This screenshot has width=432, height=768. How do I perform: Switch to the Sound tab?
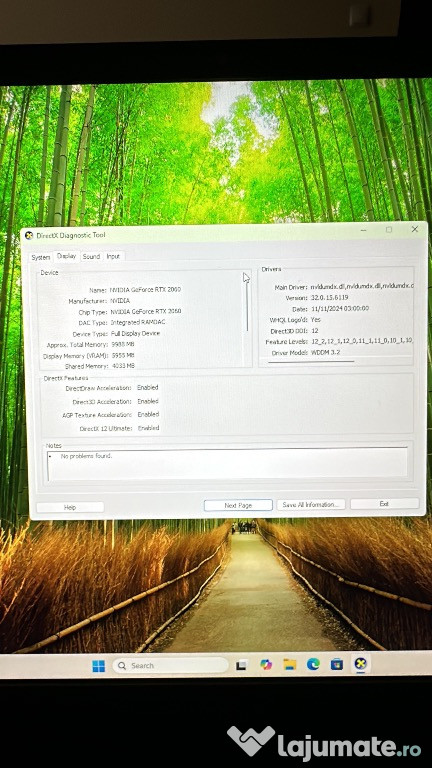pyautogui.click(x=91, y=256)
